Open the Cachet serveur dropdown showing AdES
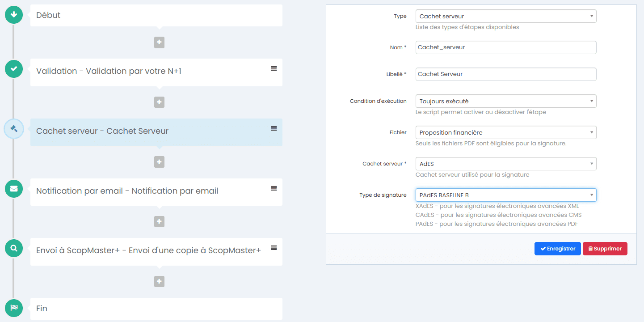Image resolution: width=644 pixels, height=322 pixels. tap(505, 163)
